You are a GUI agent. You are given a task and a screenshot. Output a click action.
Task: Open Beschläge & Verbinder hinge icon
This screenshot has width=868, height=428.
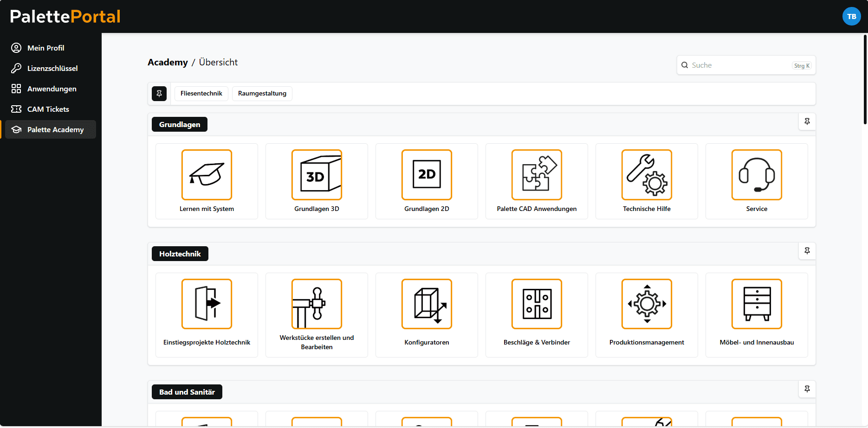coord(537,304)
